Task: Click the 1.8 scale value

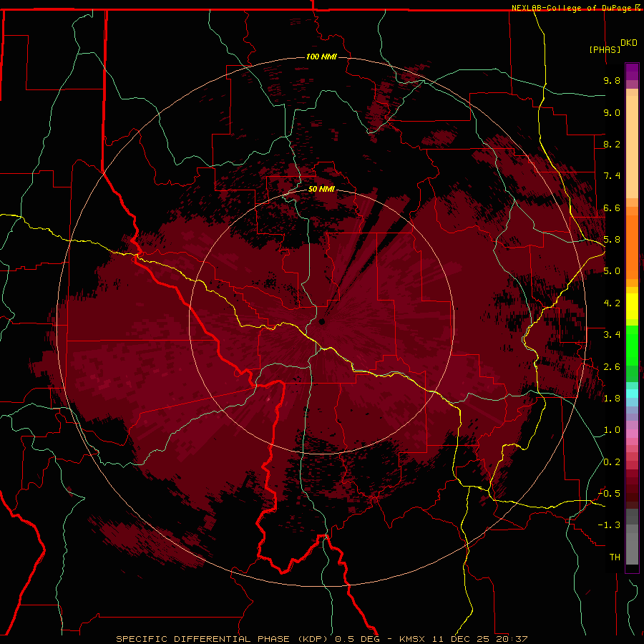Action: pos(612,399)
